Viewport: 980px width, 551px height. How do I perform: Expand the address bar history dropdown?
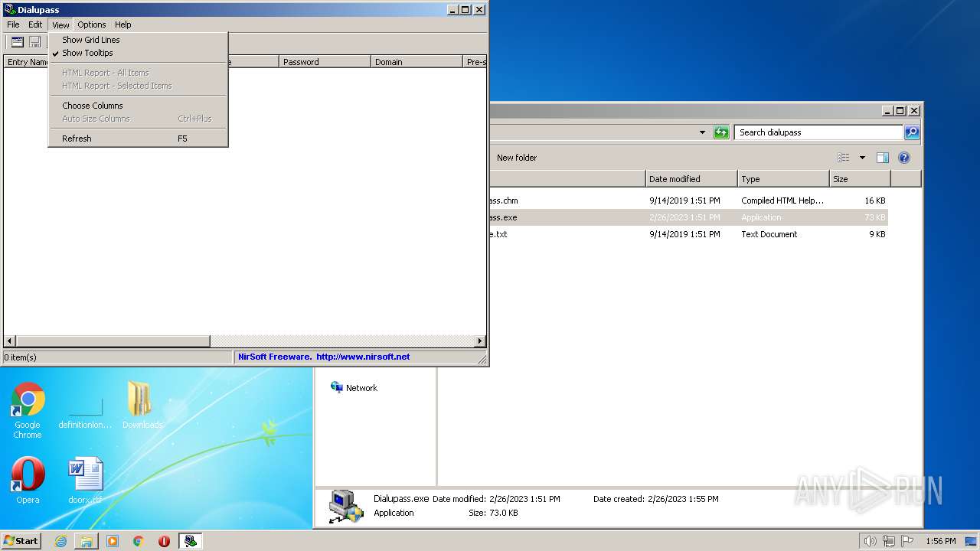click(702, 132)
